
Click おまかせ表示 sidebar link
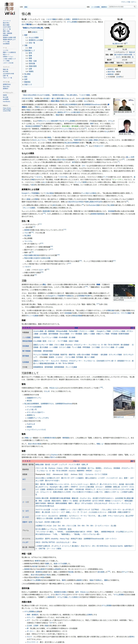7,27
